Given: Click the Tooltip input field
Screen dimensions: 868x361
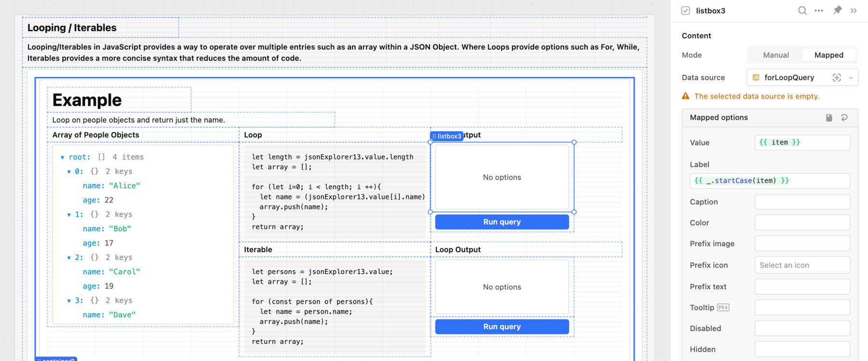Looking at the screenshot, I should point(802,307).
